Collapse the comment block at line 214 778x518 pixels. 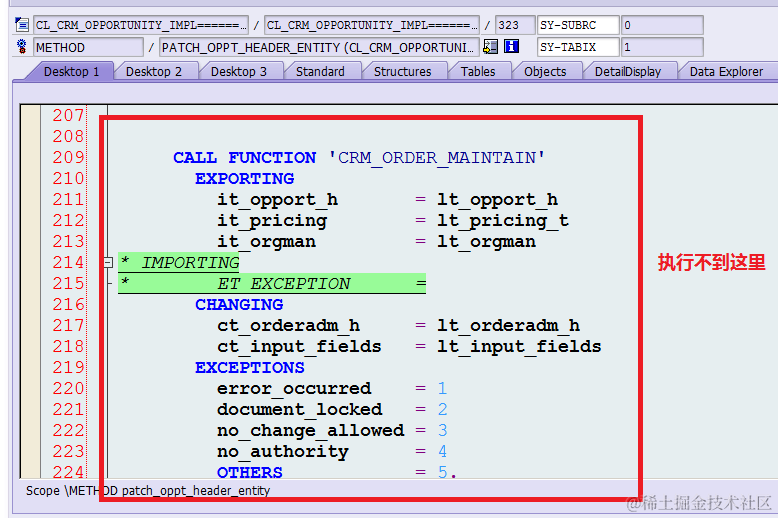coord(108,262)
